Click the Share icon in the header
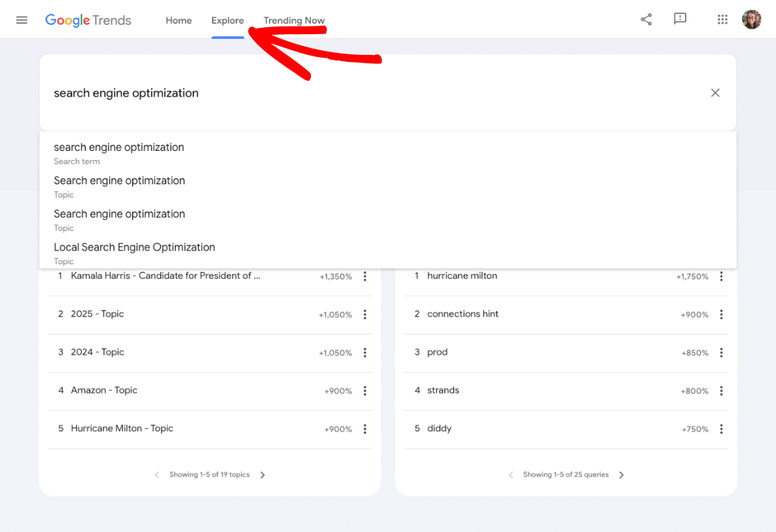 [x=646, y=19]
